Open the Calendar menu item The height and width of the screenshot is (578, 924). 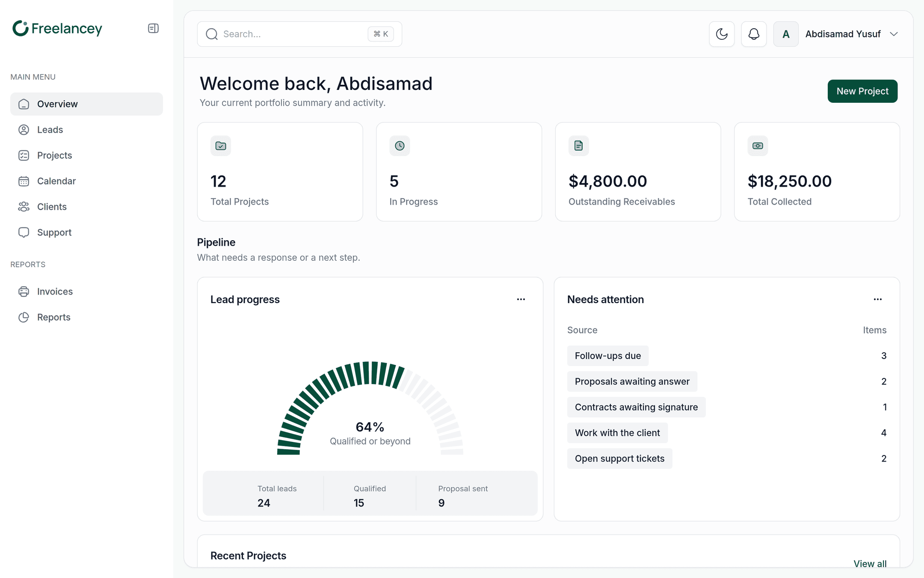pos(86,181)
